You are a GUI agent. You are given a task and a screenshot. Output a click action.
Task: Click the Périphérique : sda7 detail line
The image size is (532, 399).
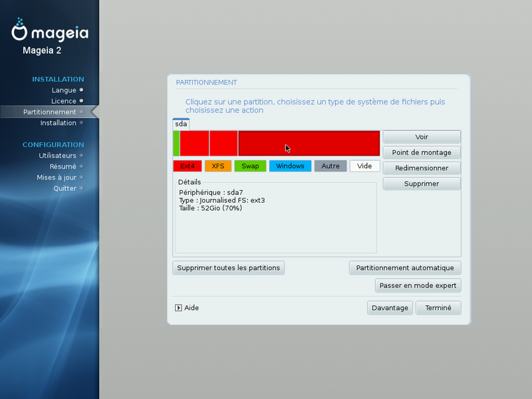tap(211, 192)
